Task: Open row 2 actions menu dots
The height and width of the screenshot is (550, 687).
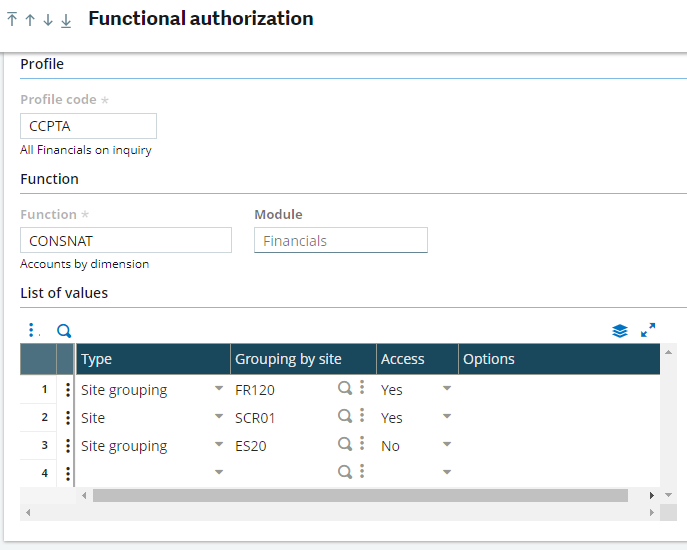Action: tap(67, 418)
